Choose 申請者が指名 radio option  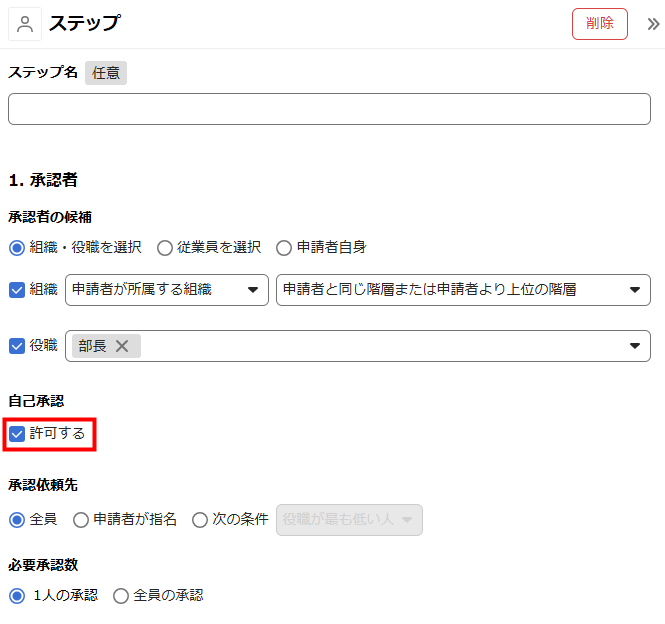(81, 520)
